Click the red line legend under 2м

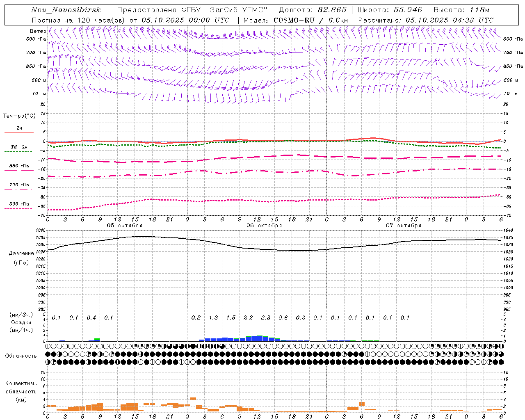pyautogui.click(x=19, y=132)
